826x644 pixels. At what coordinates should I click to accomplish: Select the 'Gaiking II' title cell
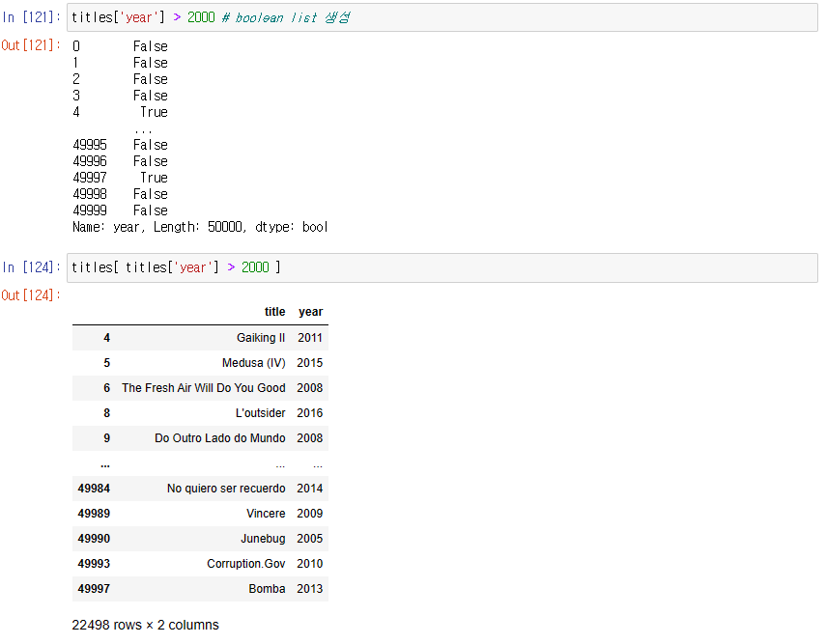[261, 338]
